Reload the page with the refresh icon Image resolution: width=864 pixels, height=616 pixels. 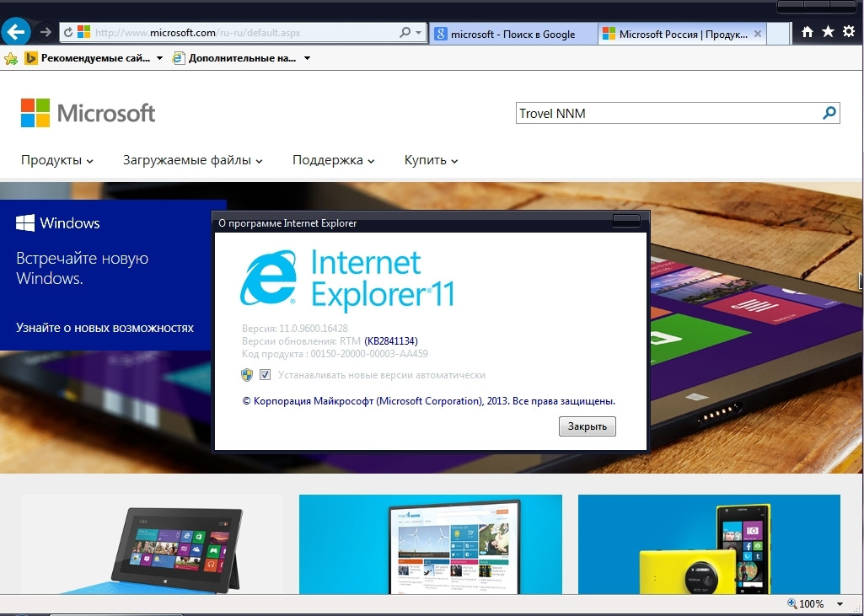[67, 33]
